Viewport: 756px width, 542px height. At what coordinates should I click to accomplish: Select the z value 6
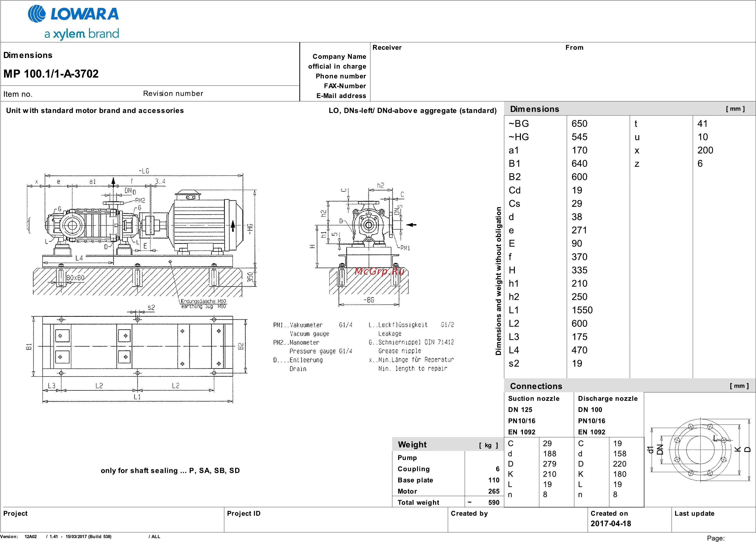coord(700,164)
